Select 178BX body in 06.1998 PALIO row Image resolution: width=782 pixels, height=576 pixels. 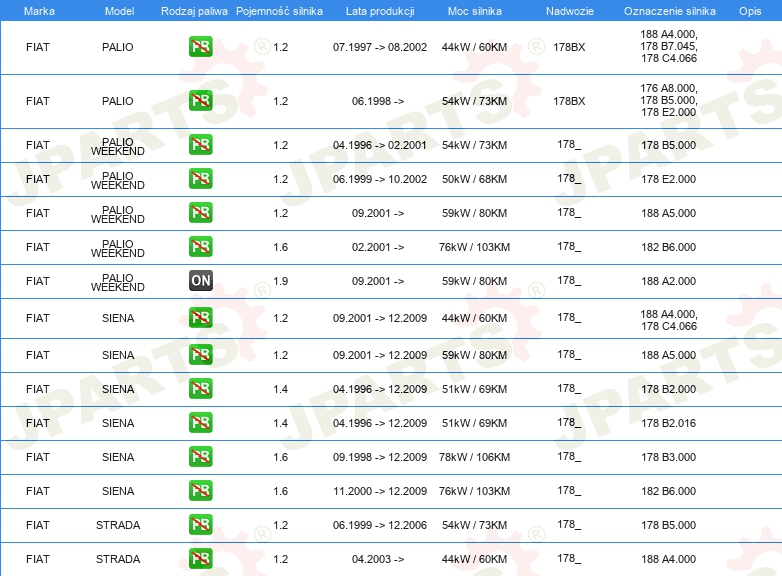pos(569,101)
